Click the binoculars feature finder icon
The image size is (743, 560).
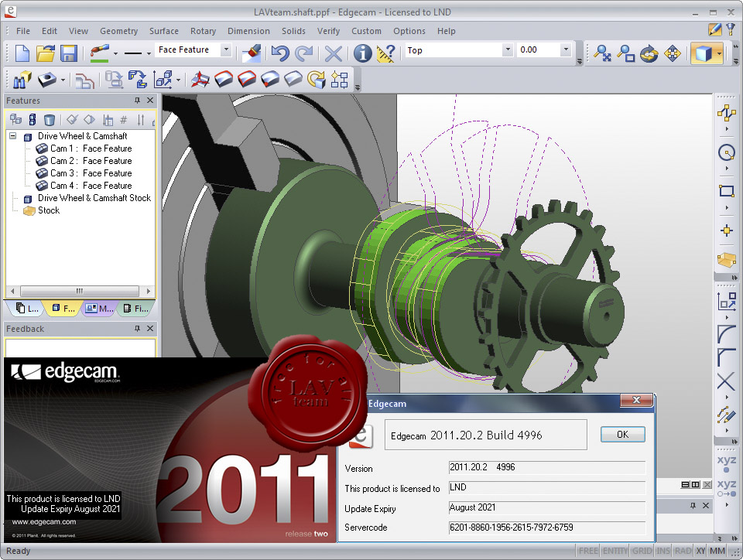pyautogui.click(x=22, y=80)
